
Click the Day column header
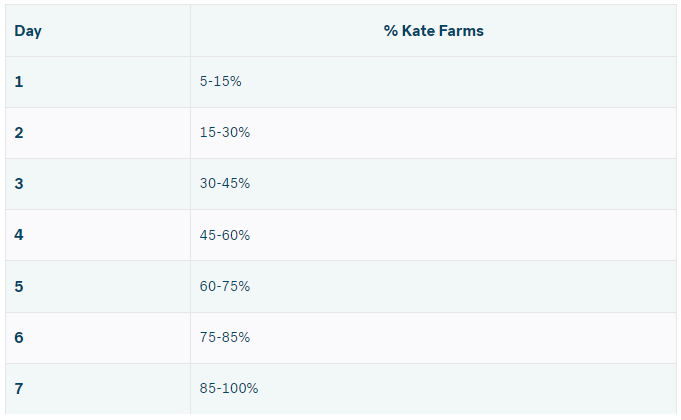coord(28,31)
